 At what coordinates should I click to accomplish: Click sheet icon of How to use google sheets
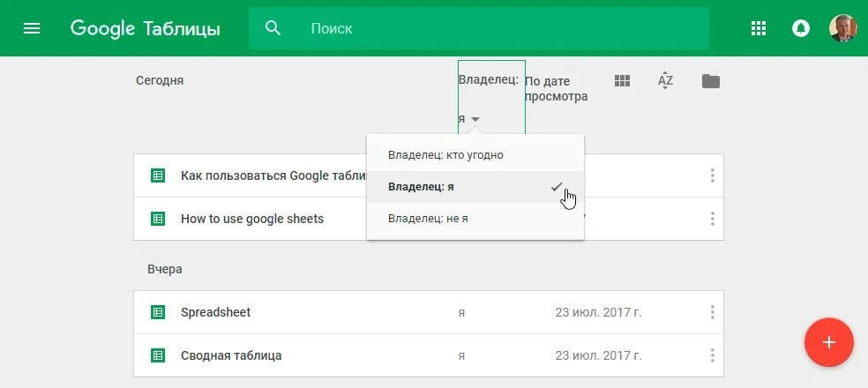tap(158, 219)
